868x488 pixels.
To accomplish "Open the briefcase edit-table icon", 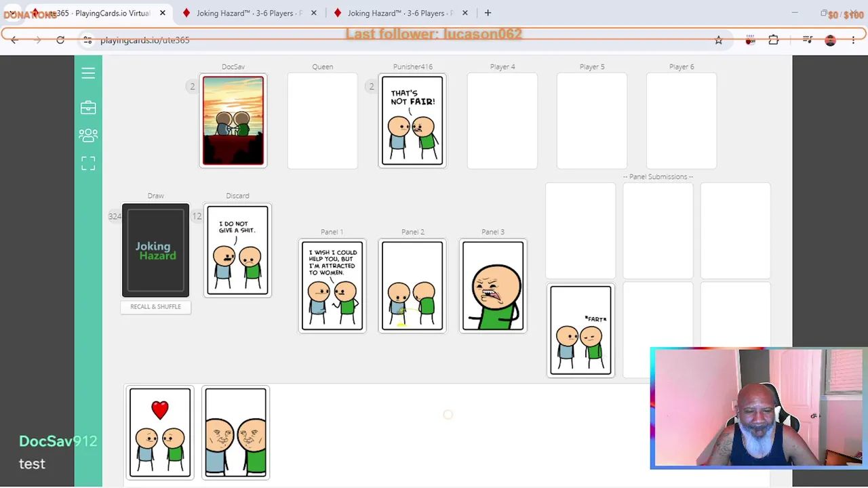I will [88, 108].
